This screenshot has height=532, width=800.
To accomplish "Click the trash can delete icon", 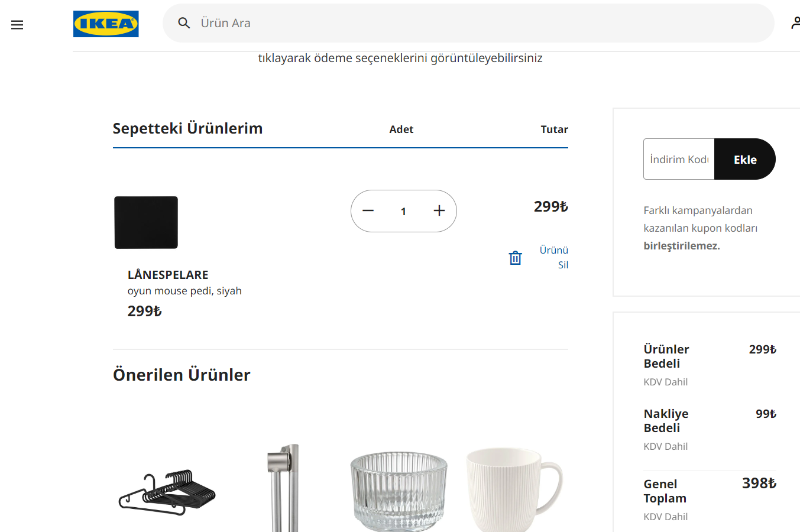I will click(x=516, y=258).
